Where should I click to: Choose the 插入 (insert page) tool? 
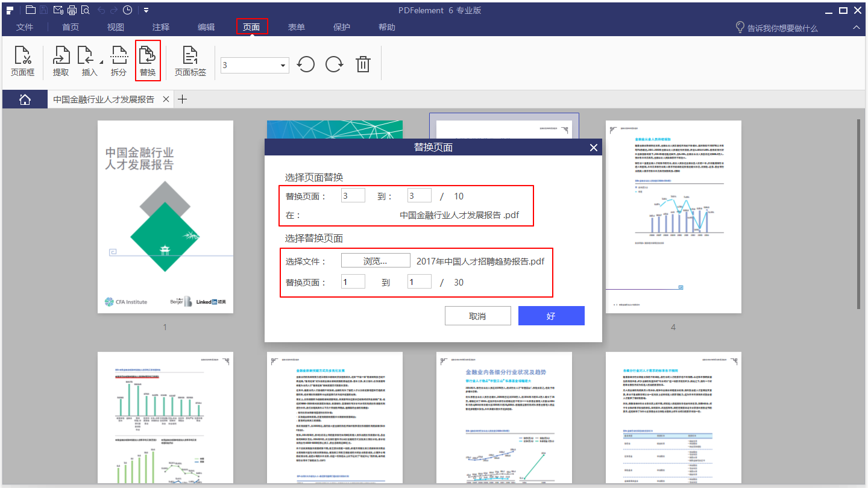click(x=89, y=62)
